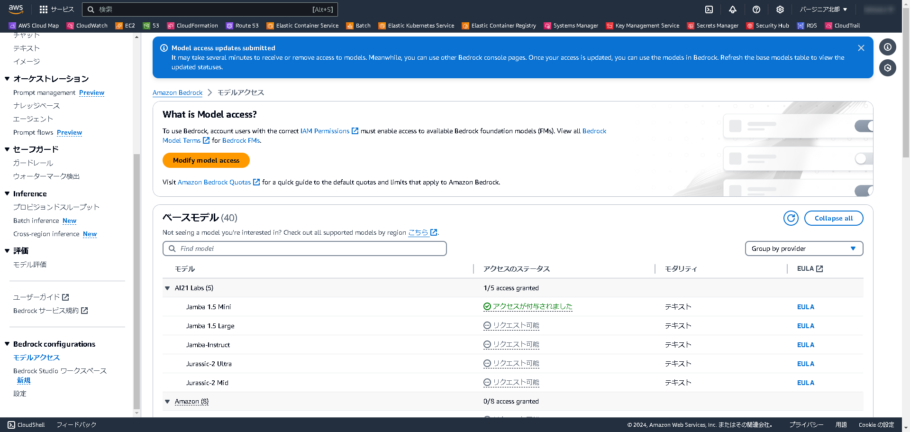Go to Amazon Bedrock breadcrumb link
Viewport: 910px width, 432px height.
coord(178,93)
